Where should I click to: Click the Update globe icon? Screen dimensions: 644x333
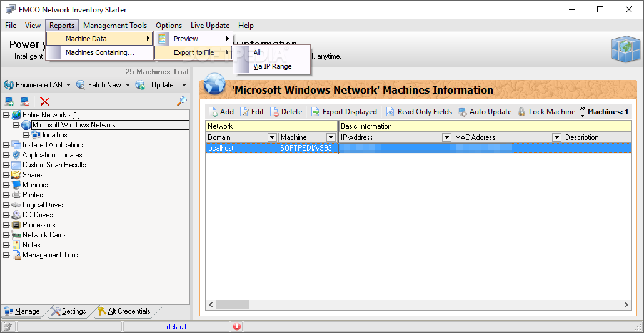pyautogui.click(x=140, y=85)
